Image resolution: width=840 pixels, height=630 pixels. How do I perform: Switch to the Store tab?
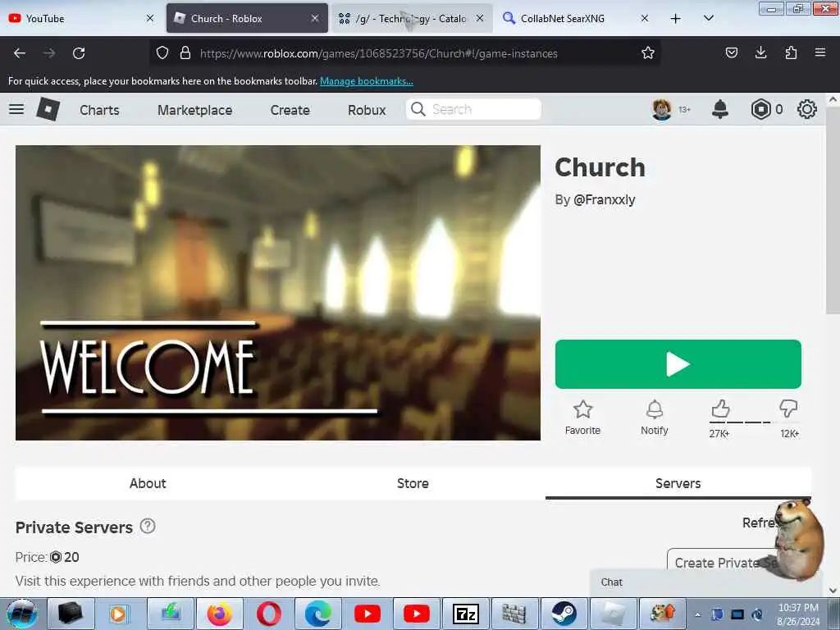point(413,483)
